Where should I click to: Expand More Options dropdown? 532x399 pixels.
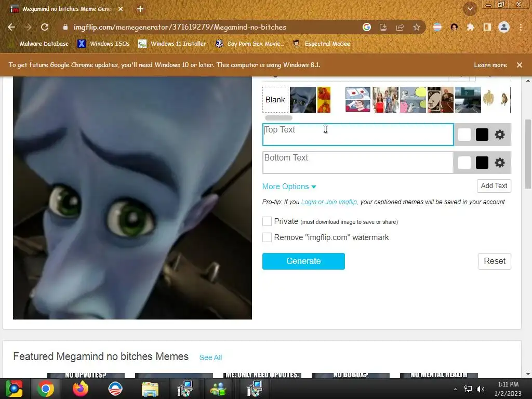coord(289,187)
